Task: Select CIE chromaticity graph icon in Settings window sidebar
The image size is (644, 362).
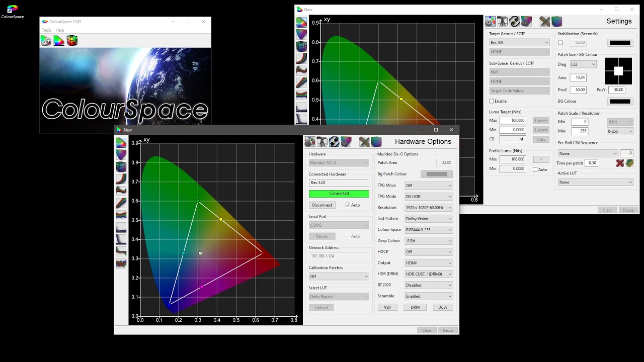Action: (x=301, y=23)
